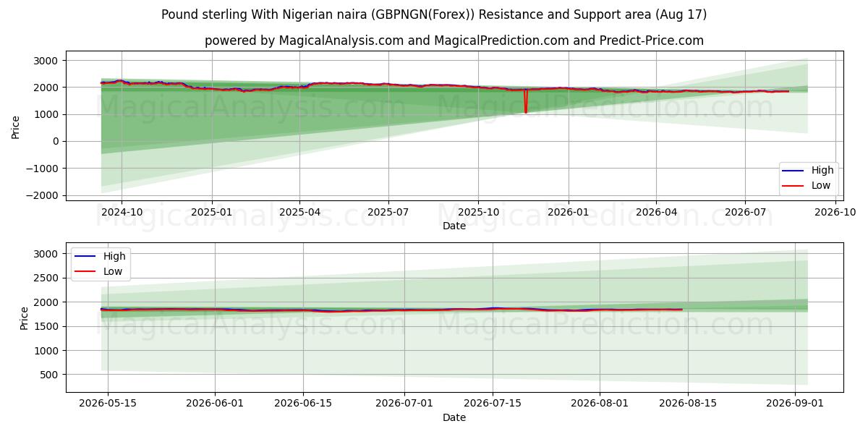Click the 2026-07-15 date tick

point(493,404)
